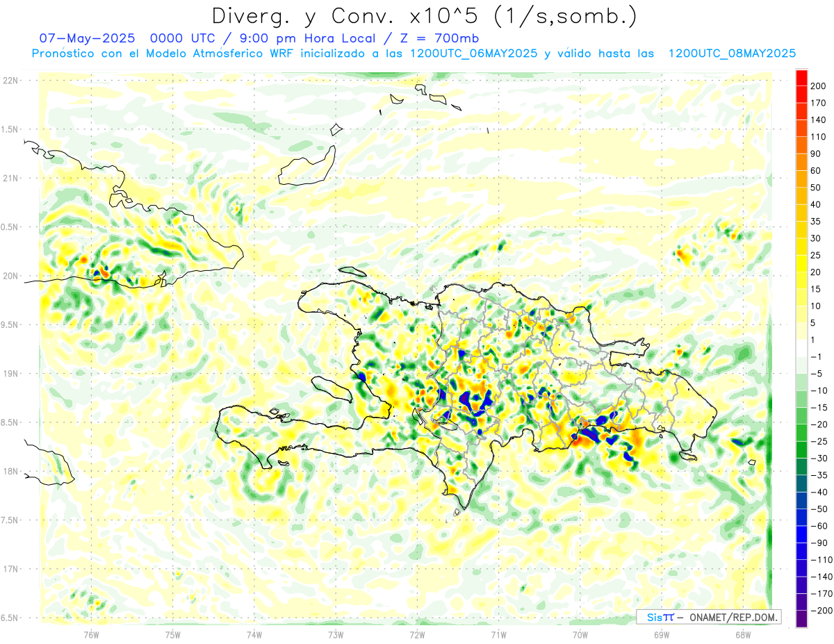
Task: Click the colorbar value -60
Action: point(817,527)
